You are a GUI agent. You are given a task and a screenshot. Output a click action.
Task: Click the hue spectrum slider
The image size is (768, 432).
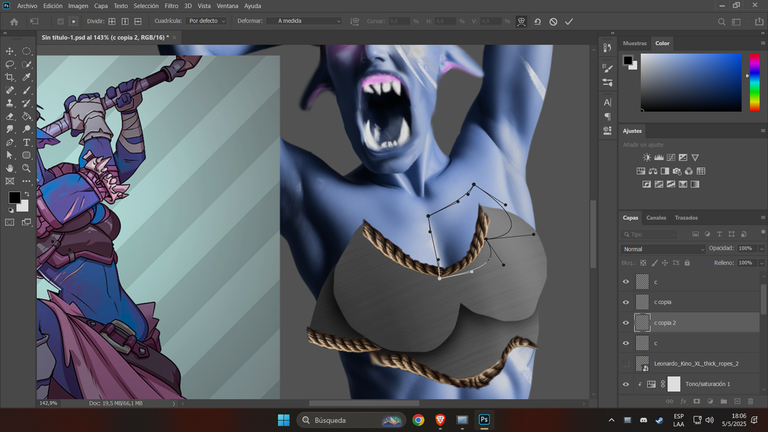coord(755,82)
